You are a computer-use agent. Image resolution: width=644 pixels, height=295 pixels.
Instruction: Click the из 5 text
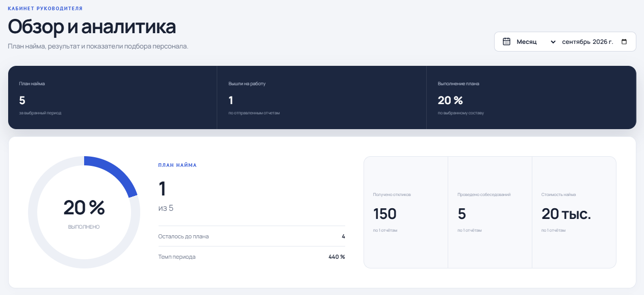click(x=166, y=208)
